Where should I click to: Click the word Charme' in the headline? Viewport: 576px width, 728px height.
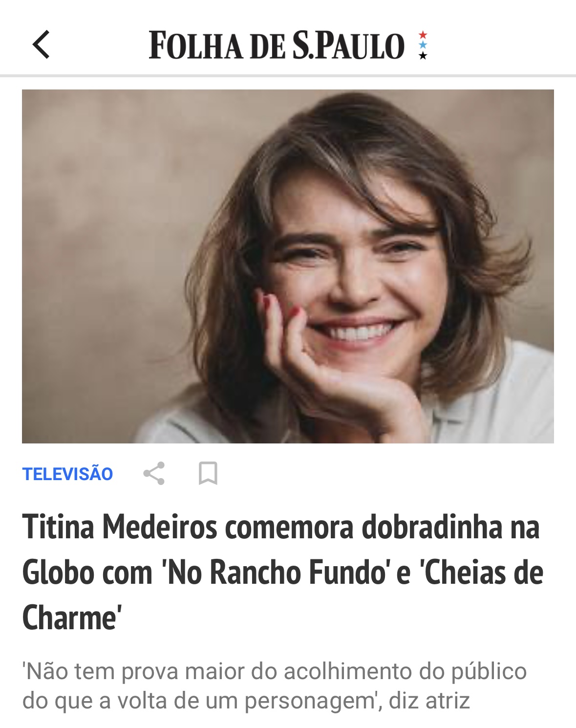(x=71, y=618)
